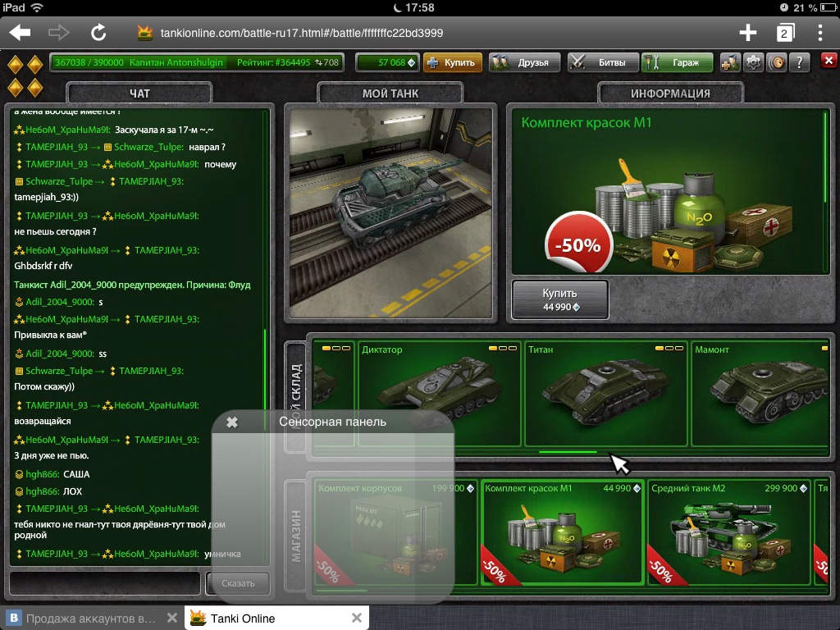Open the tab switcher showing 2 tabs
The height and width of the screenshot is (630, 840).
(785, 33)
